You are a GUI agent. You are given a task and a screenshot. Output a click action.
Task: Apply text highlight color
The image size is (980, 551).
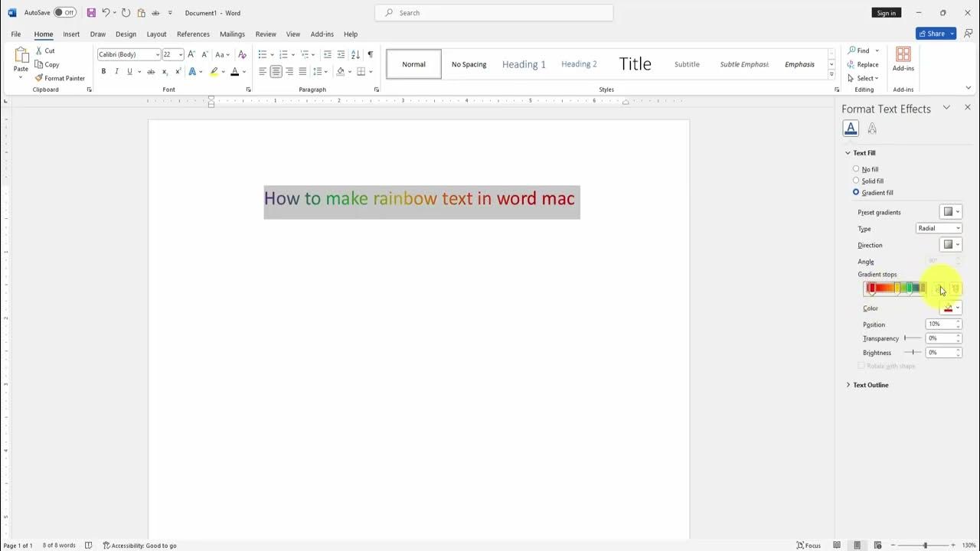point(214,71)
